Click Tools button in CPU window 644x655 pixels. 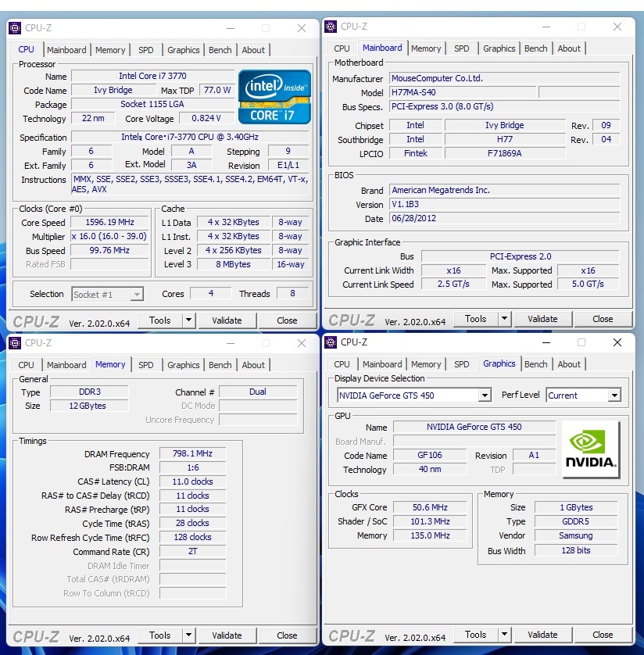[160, 320]
